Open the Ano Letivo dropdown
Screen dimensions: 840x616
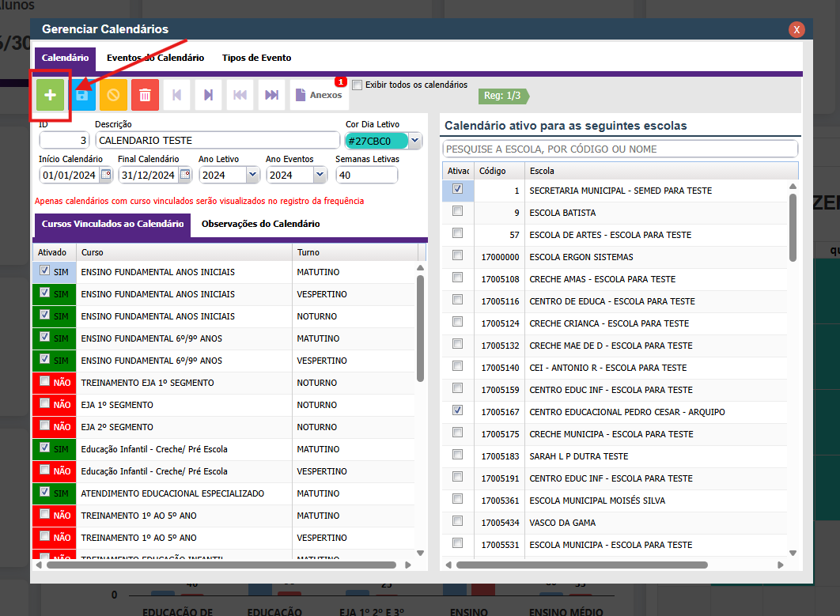pos(252,175)
